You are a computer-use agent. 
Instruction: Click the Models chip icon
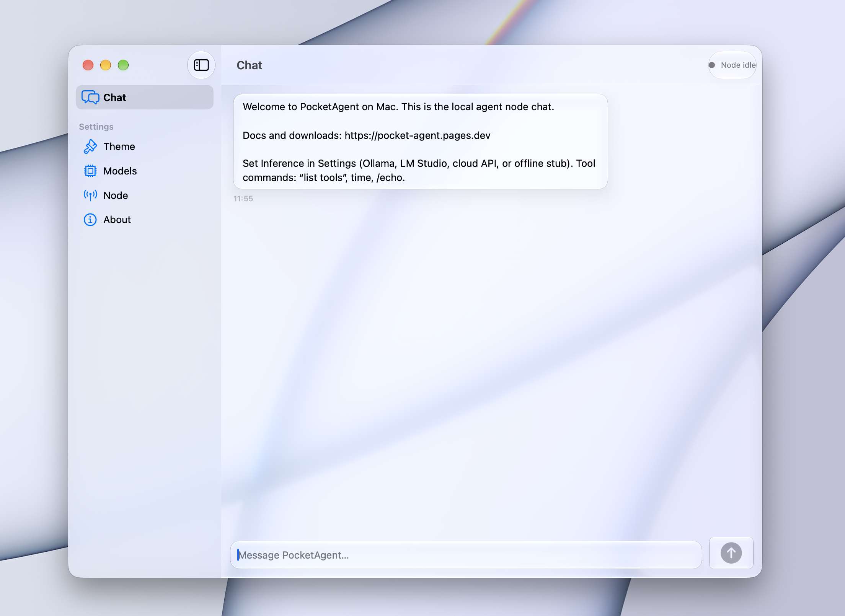click(x=90, y=171)
